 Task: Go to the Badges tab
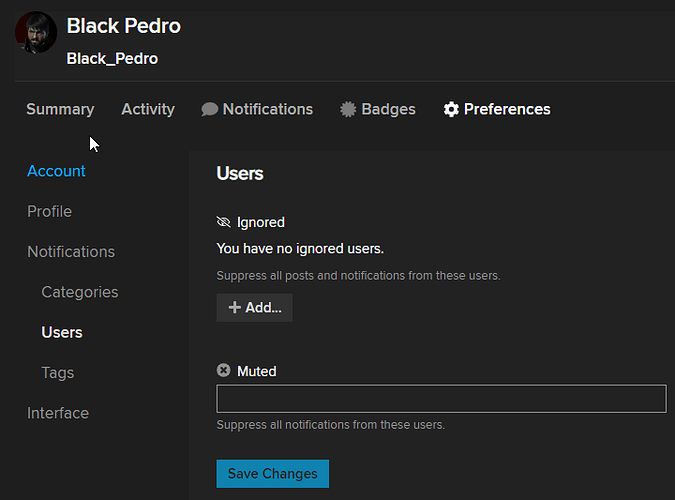[x=378, y=109]
